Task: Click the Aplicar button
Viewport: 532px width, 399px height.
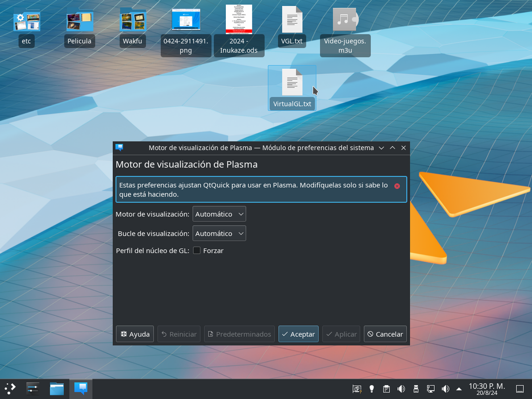Action: pyautogui.click(x=341, y=334)
